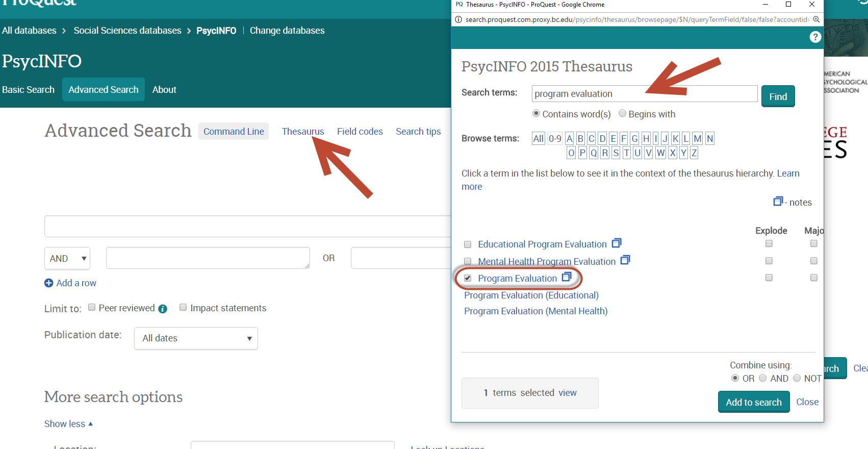Viewport: 868px width, 449px height.
Task: Open the Educational Program Evaluation term
Action: pyautogui.click(x=542, y=244)
